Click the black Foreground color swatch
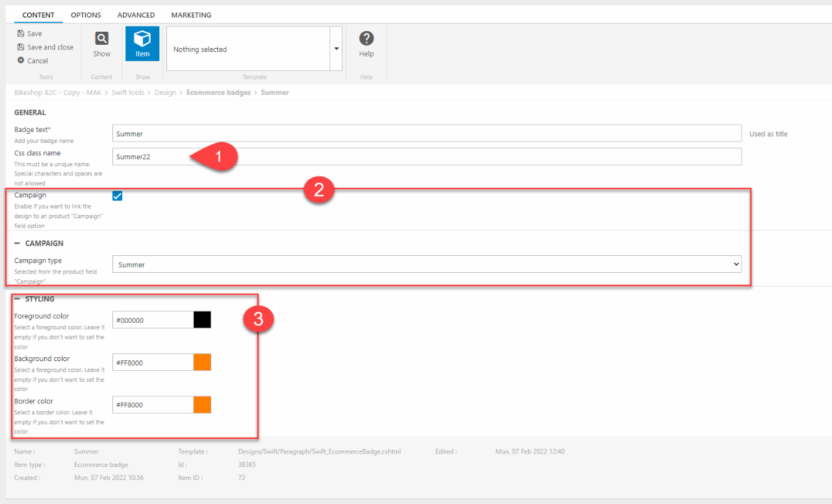 [202, 320]
